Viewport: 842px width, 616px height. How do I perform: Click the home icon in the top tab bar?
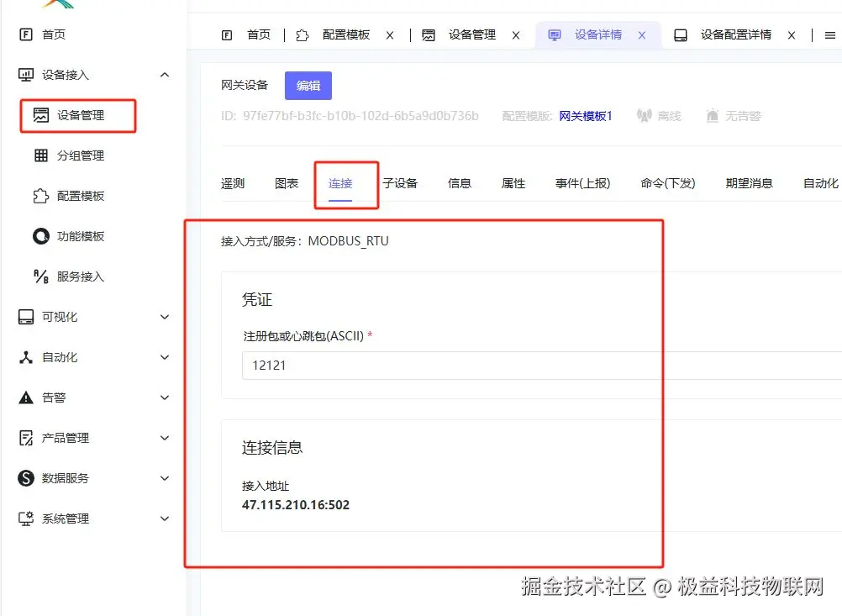pyautogui.click(x=227, y=35)
